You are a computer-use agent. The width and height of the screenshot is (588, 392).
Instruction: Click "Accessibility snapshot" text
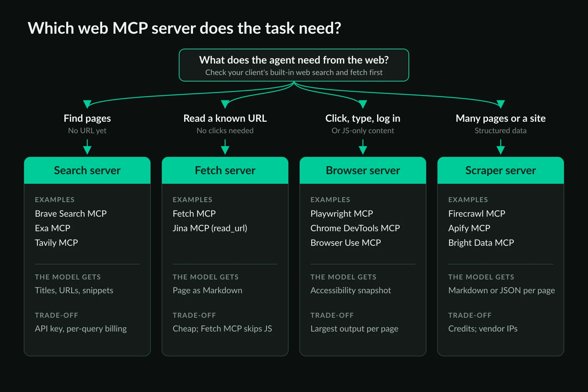point(351,290)
